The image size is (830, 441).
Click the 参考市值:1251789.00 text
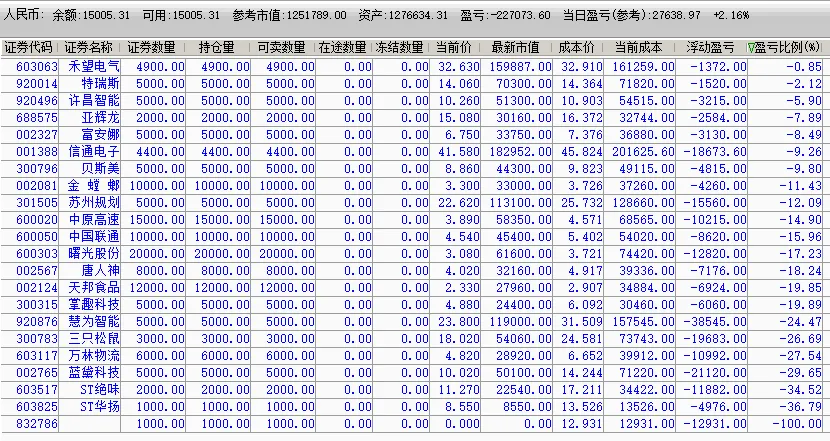[x=290, y=15]
